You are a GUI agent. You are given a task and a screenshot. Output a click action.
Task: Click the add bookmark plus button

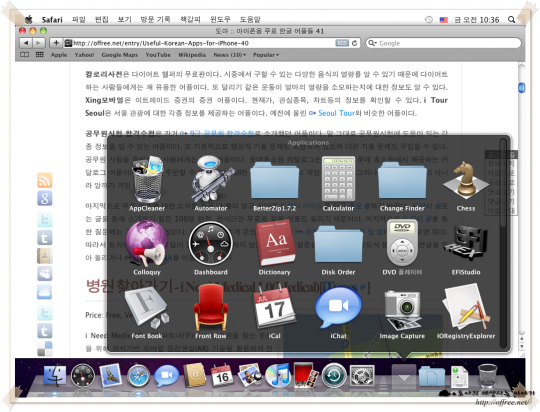[x=56, y=43]
